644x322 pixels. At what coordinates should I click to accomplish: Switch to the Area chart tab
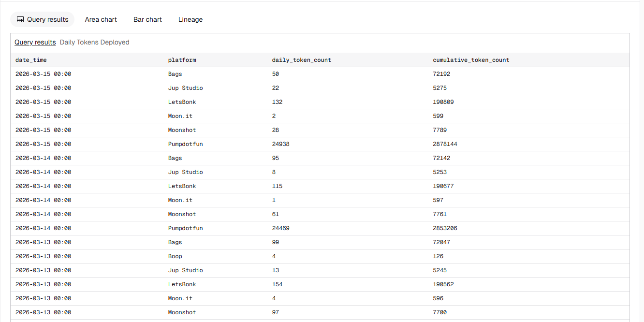point(101,20)
